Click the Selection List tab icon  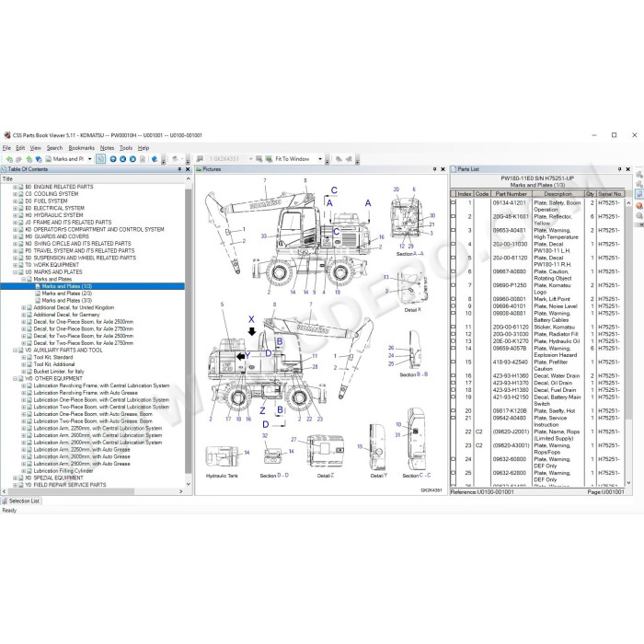pos(5,501)
